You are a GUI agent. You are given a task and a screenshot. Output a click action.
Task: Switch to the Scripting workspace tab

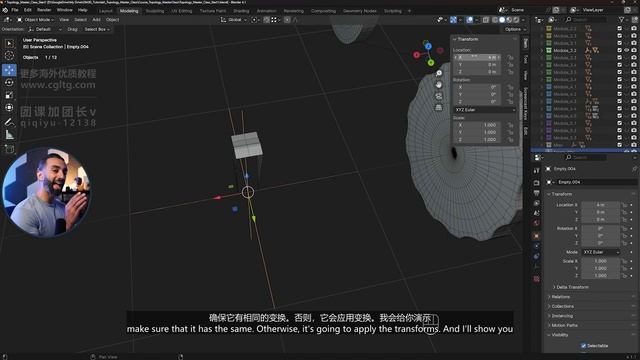393,11
